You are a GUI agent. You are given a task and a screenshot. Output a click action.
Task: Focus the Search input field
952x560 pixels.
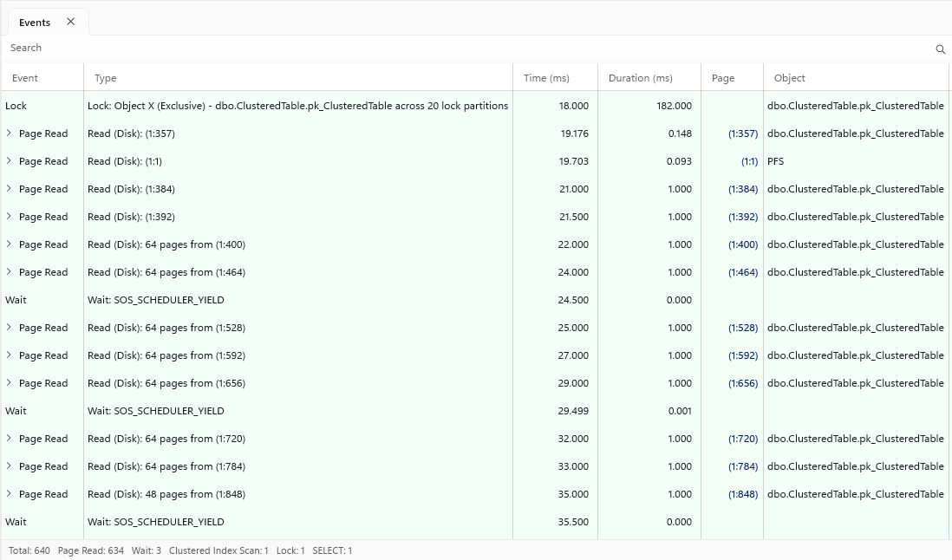(x=467, y=48)
